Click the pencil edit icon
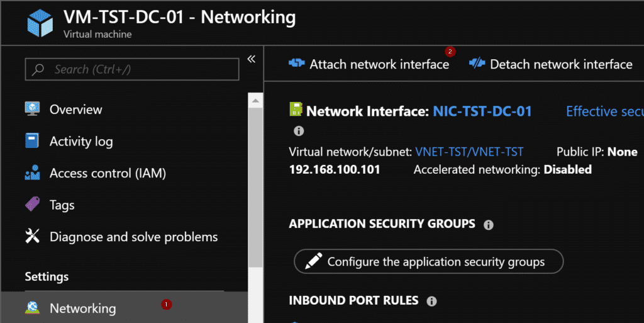 pyautogui.click(x=313, y=261)
